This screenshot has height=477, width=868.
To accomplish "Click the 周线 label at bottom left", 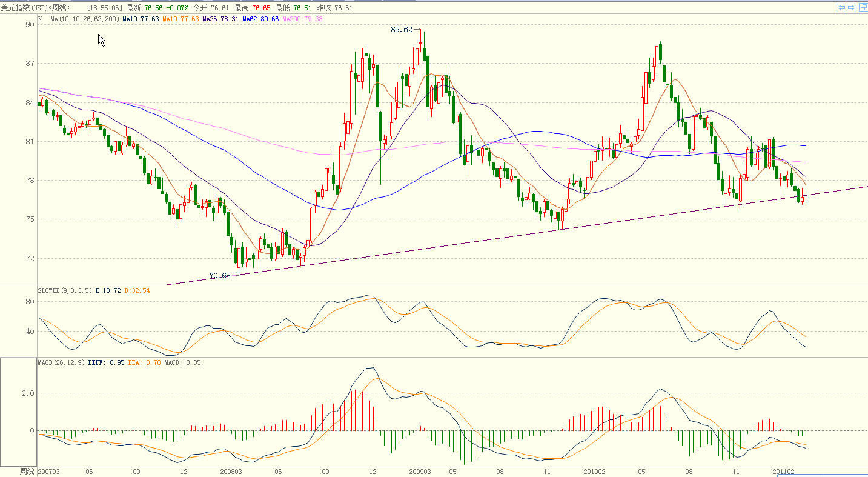I will click(27, 471).
